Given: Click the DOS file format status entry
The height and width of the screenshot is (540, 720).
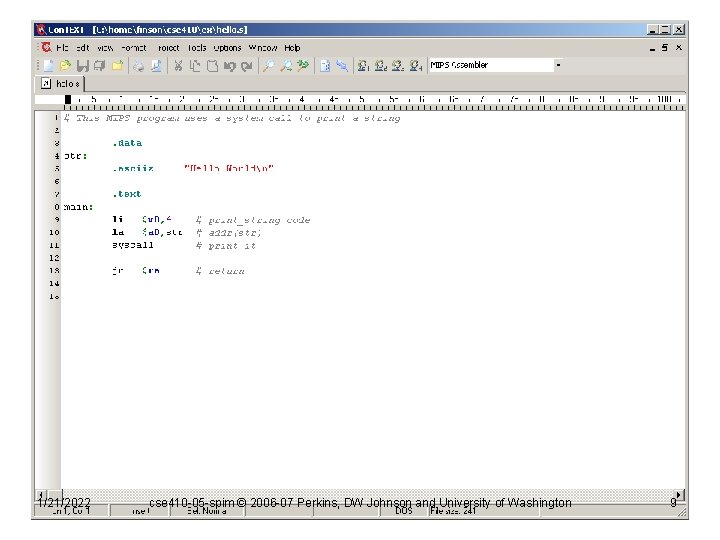Looking at the screenshot, I should click(404, 511).
